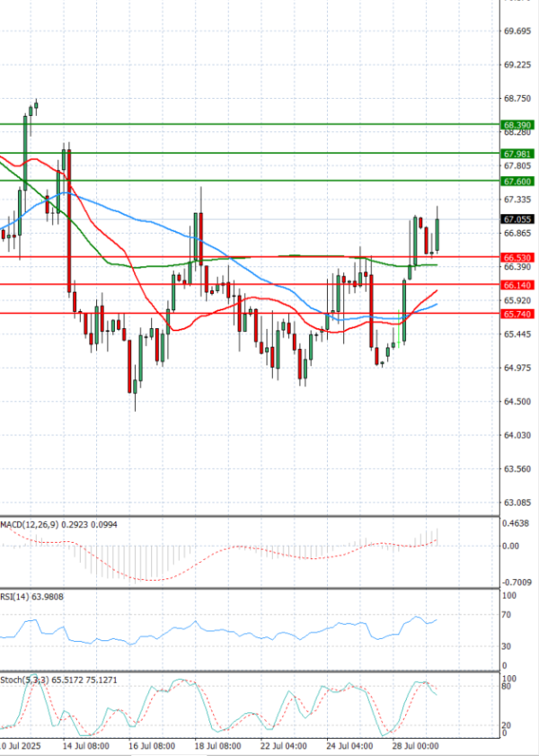Click the 18 Jul 08:00 time axis label

[217, 746]
